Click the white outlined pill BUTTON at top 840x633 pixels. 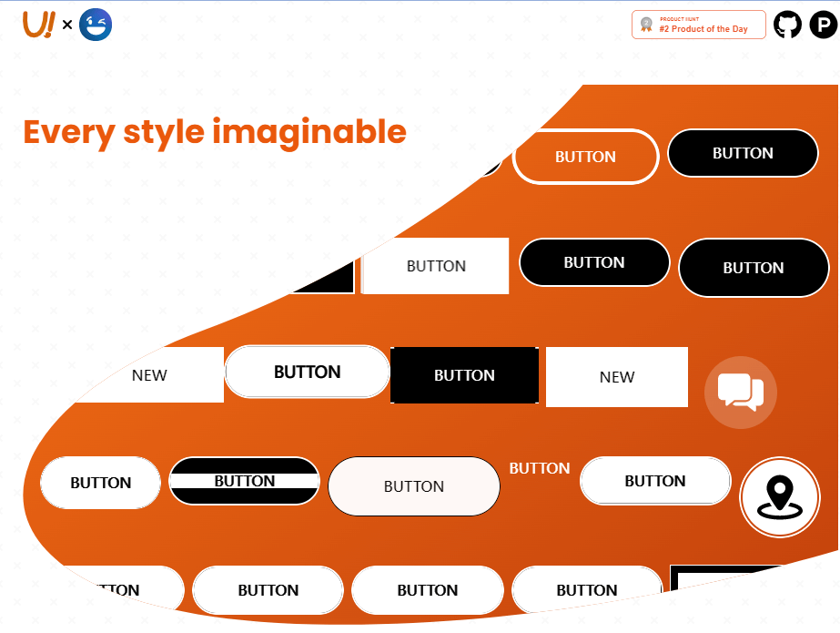(x=585, y=157)
